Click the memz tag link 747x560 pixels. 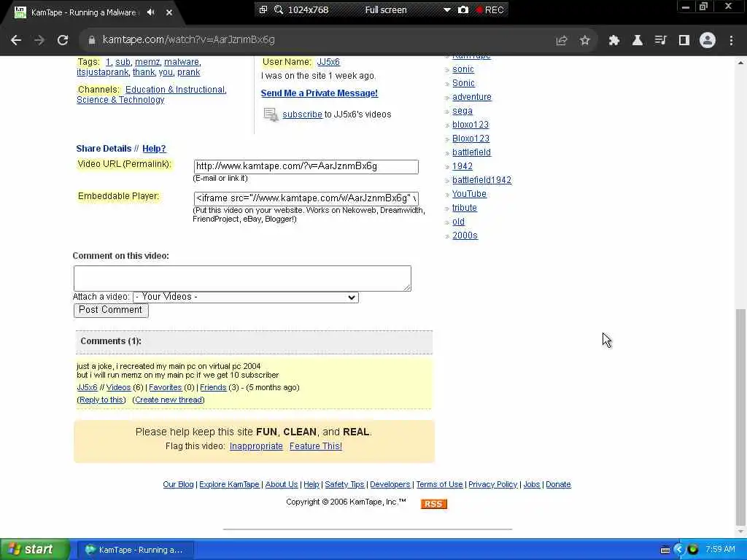tap(147, 62)
